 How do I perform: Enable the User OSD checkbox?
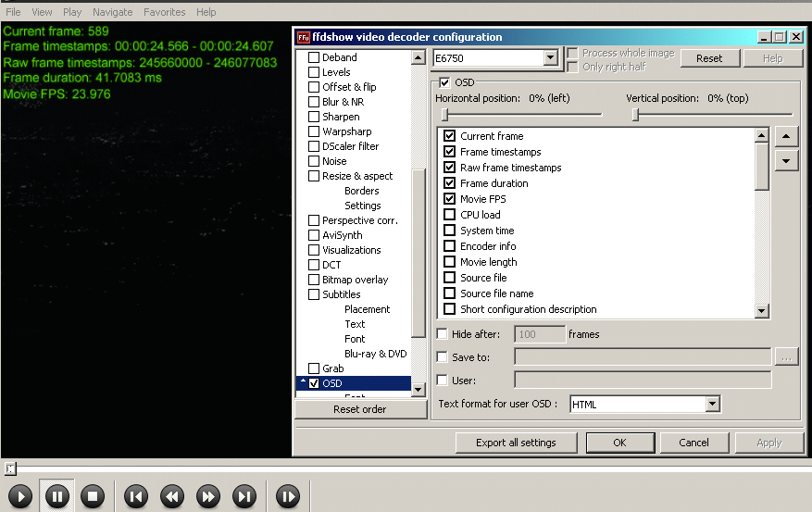(442, 380)
